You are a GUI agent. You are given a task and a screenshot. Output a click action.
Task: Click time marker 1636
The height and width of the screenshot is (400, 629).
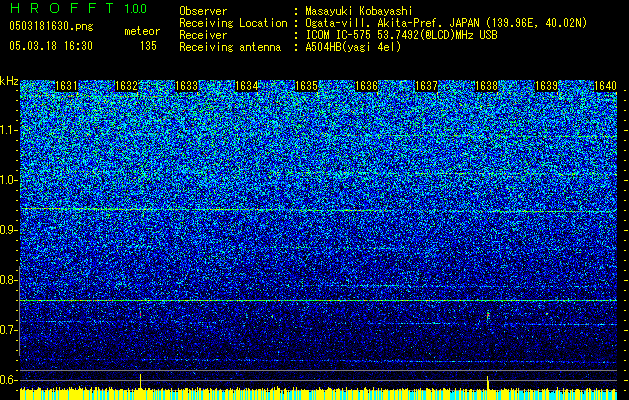(x=367, y=86)
